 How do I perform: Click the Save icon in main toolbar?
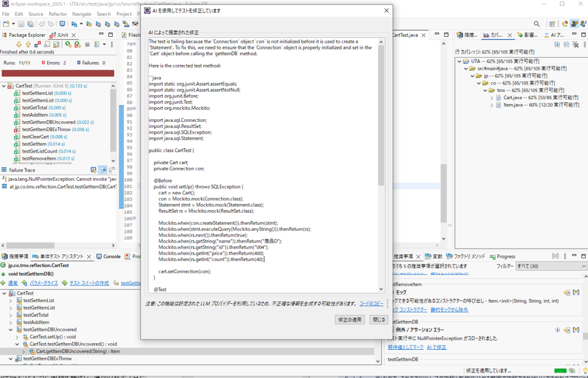click(21, 24)
